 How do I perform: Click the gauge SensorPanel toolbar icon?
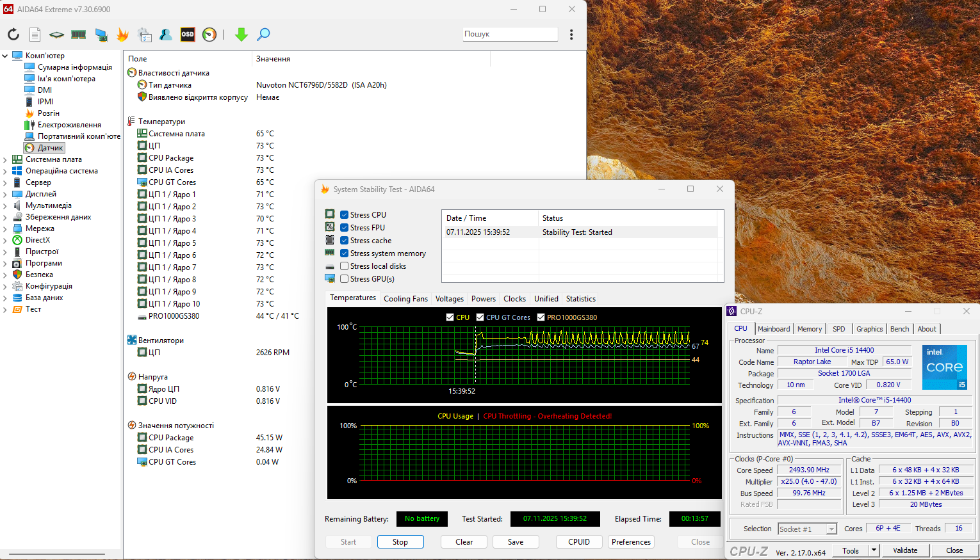[x=209, y=35]
